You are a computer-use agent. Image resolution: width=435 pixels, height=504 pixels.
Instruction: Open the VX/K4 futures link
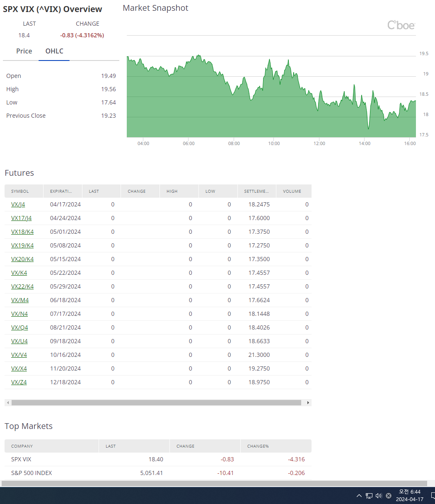pos(19,273)
